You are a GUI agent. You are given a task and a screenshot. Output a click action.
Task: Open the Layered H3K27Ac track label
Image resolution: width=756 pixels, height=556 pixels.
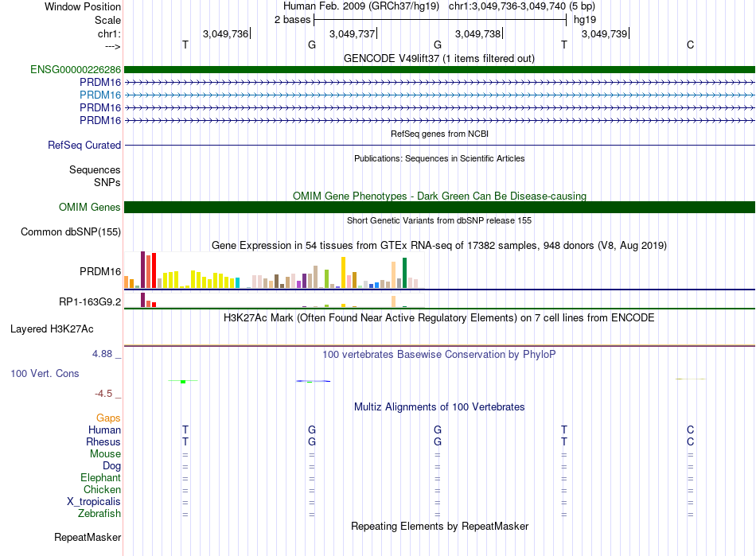[52, 329]
